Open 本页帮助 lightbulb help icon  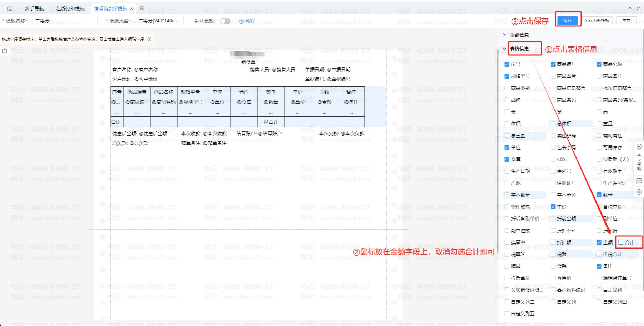coord(639,147)
